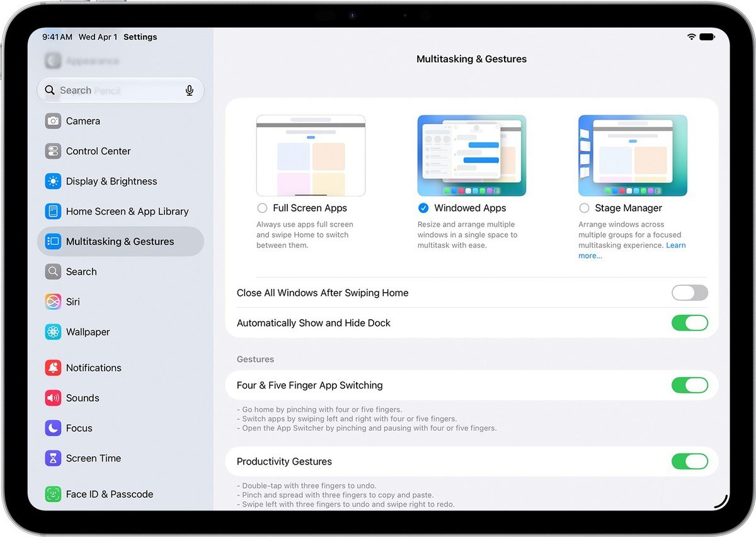Open Camera settings via its camera icon
This screenshot has width=756, height=537.
(x=53, y=121)
